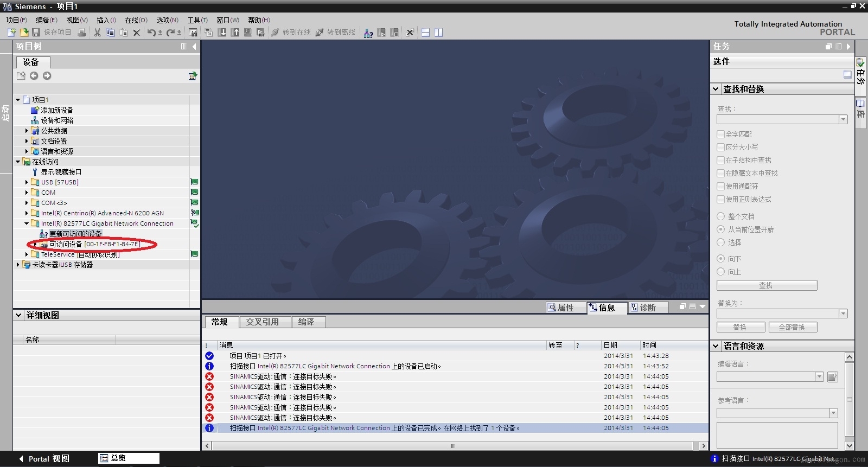This screenshot has width=868, height=467.
Task: Click the back arrow in project tree
Action: pos(34,76)
